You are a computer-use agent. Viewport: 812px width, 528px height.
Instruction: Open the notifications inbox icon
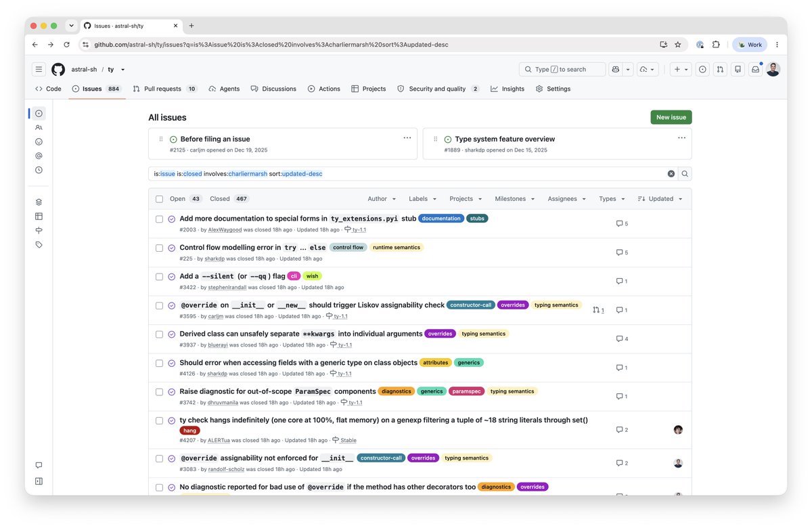(x=755, y=69)
